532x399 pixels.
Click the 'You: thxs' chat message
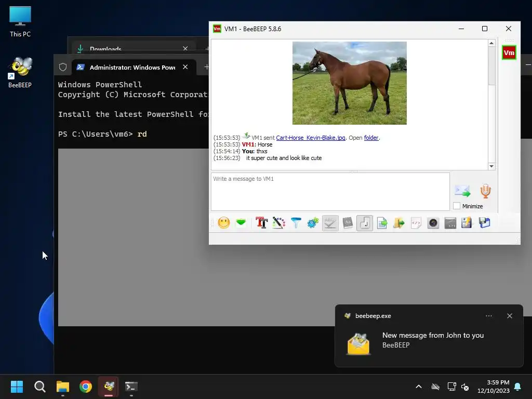[255, 151]
